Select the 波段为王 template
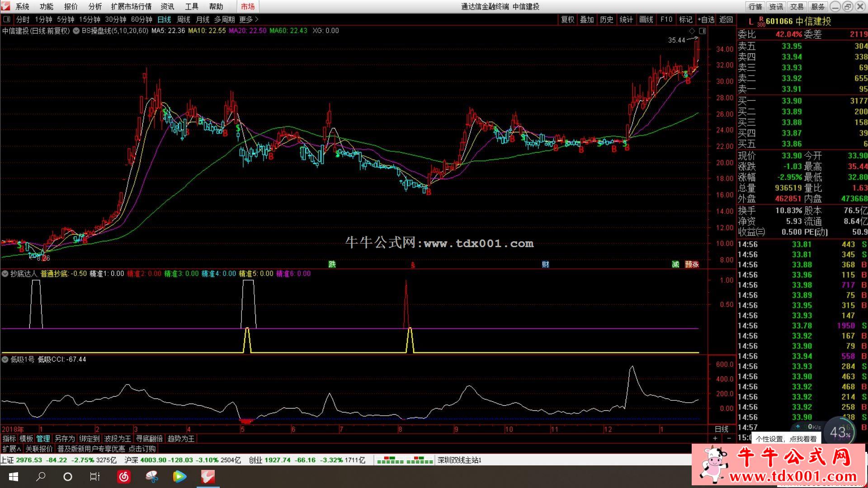This screenshot has height=488, width=868. [118, 438]
